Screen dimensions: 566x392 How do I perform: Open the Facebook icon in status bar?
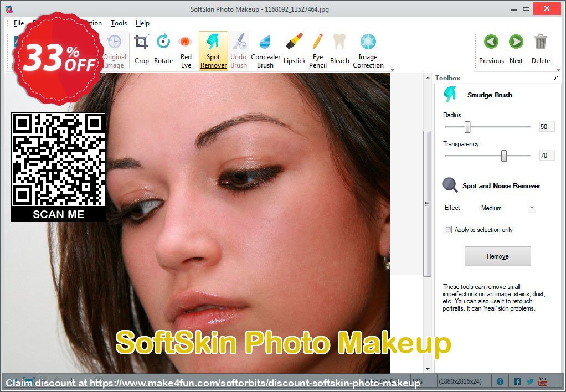pos(517,381)
